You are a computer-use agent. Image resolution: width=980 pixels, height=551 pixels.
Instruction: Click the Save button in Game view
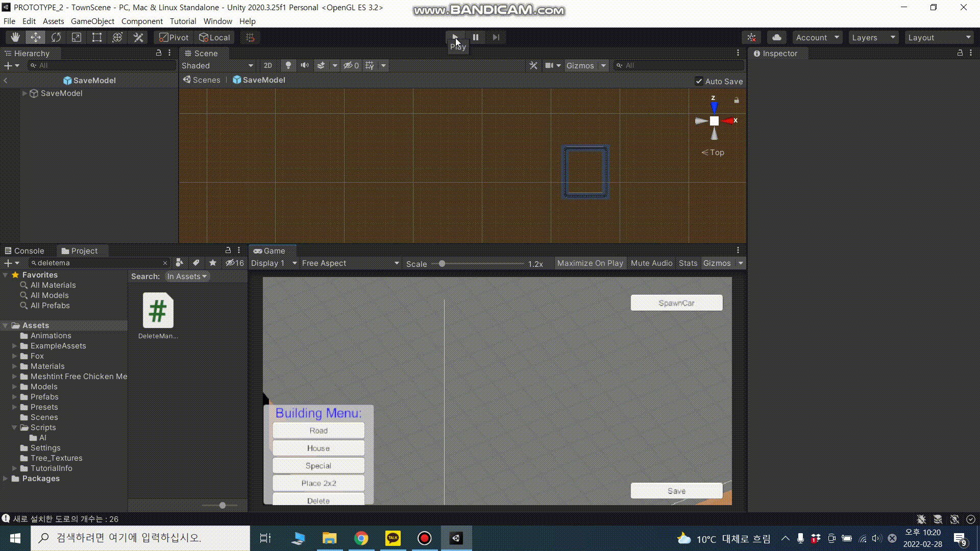click(676, 491)
